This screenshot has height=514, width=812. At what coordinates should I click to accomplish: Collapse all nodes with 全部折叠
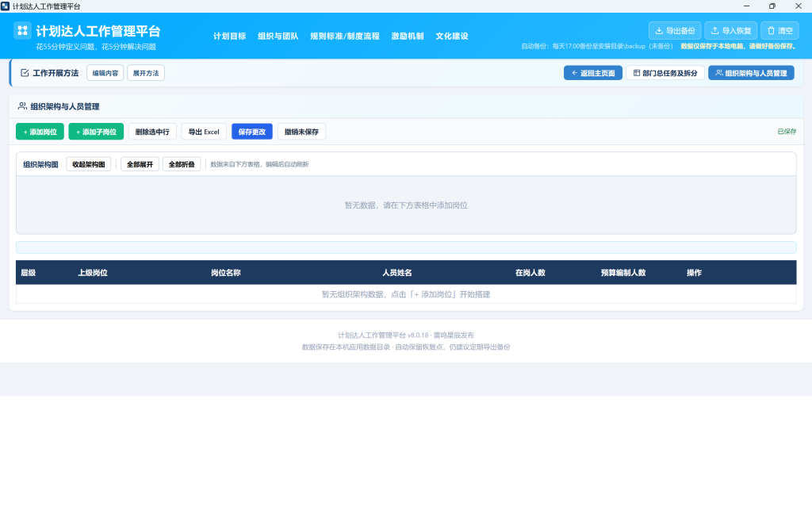pyautogui.click(x=182, y=164)
